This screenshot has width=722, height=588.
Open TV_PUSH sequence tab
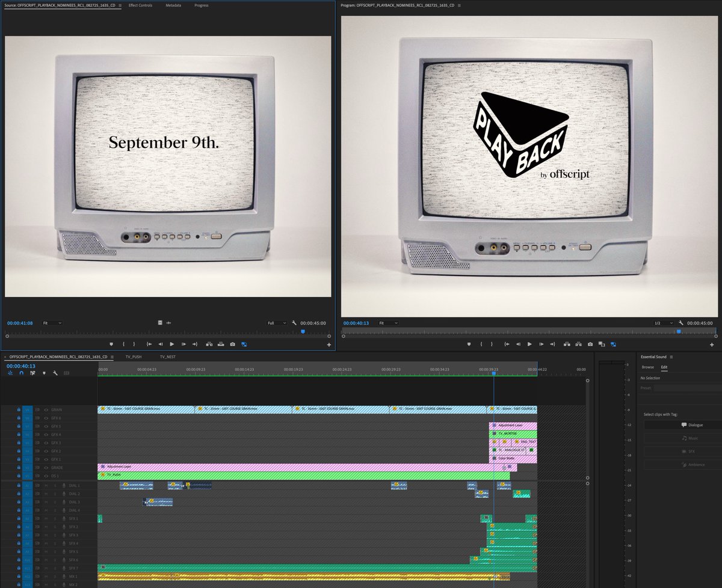pyautogui.click(x=134, y=357)
